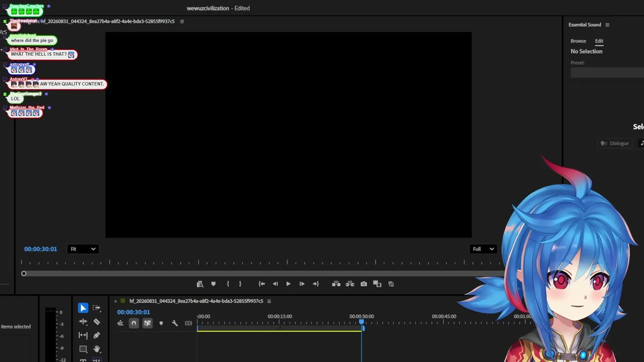Image resolution: width=644 pixels, height=362 pixels.
Task: Open the Essential Sound panel menu
Action: (607, 25)
